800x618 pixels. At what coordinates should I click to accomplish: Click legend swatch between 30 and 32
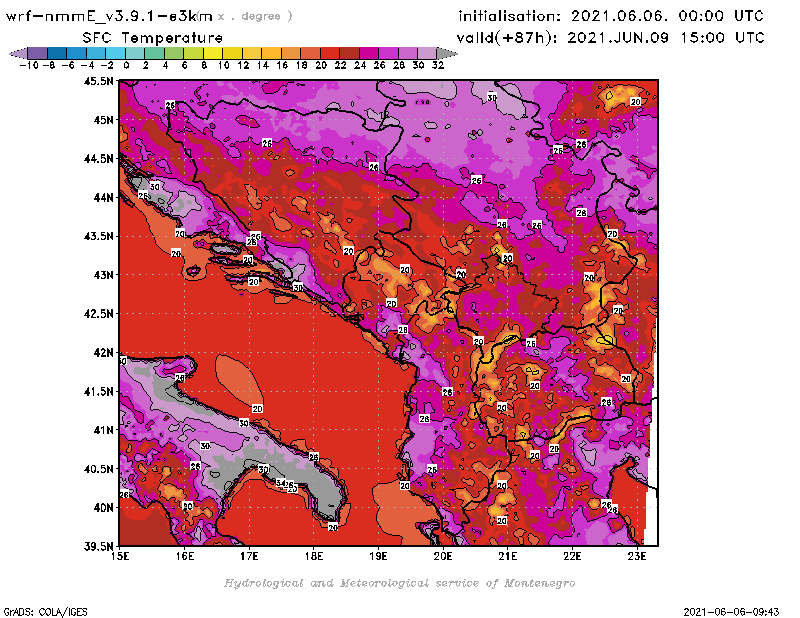tap(427, 53)
